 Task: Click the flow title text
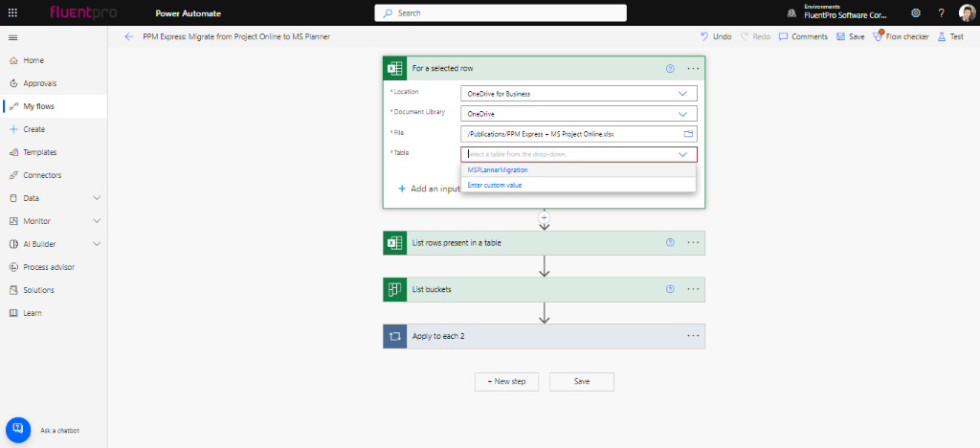tap(236, 37)
